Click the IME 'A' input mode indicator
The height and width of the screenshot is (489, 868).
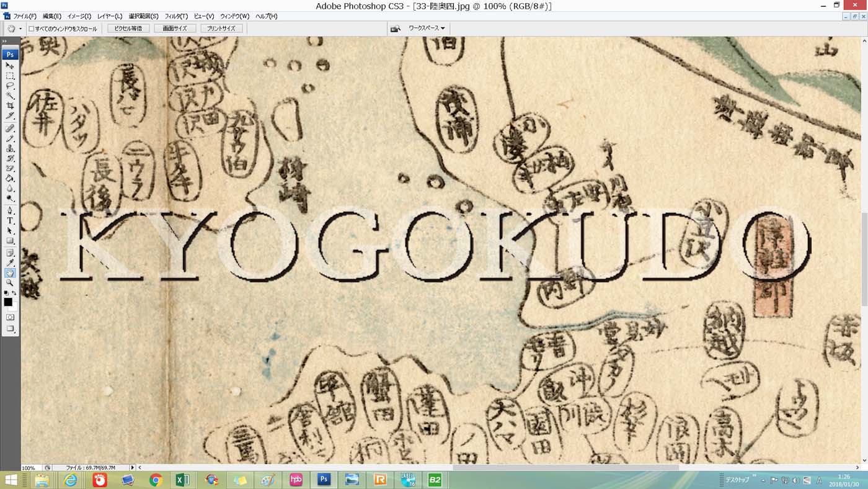[x=819, y=480]
